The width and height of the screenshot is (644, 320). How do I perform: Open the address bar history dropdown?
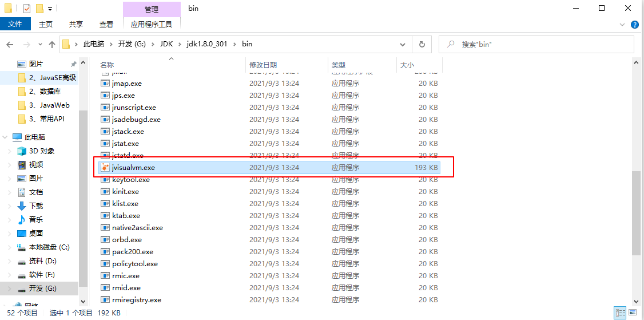(404, 44)
